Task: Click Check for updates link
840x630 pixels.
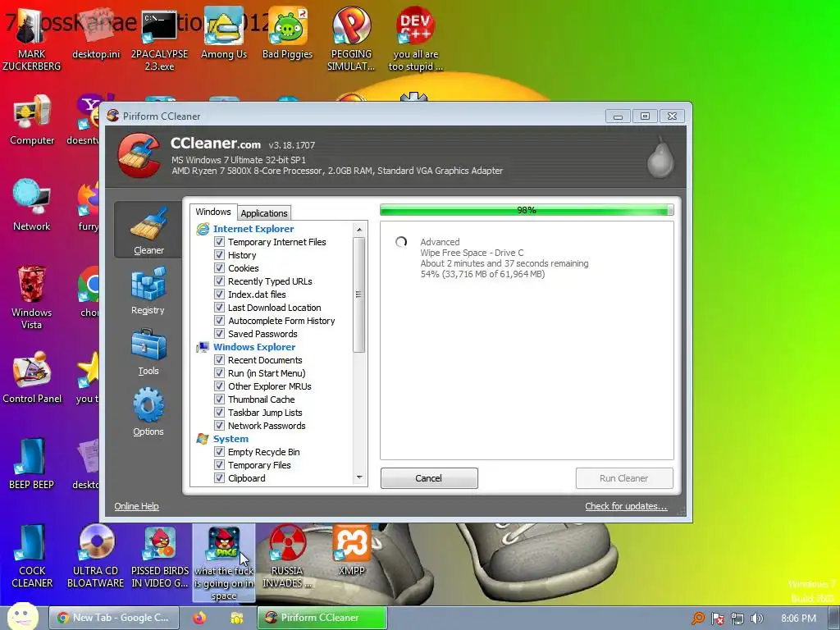Action: coord(626,506)
